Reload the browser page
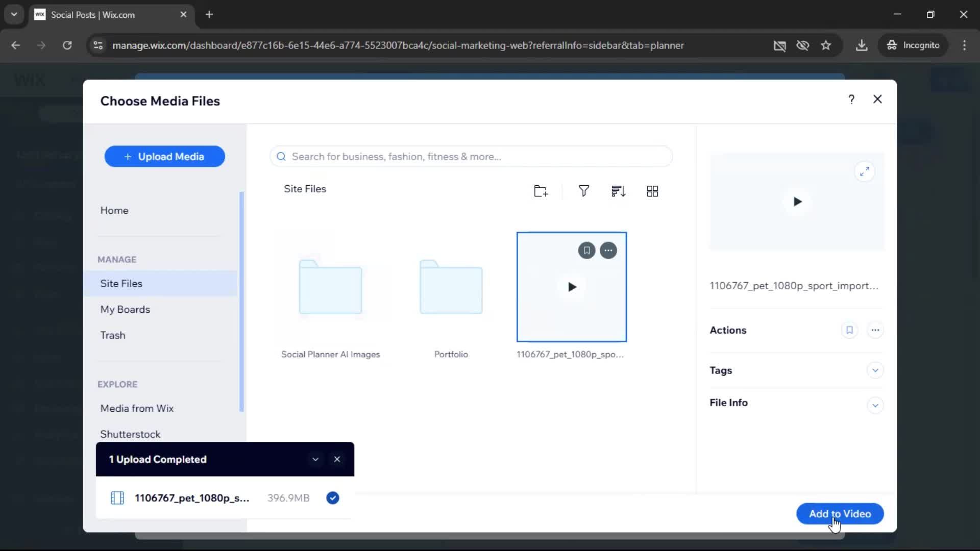 point(67,45)
